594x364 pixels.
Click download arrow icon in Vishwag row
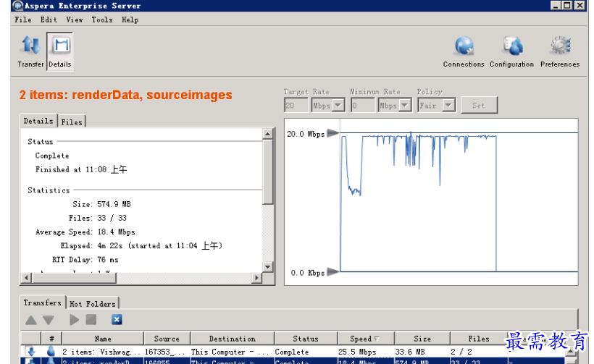pos(30,352)
